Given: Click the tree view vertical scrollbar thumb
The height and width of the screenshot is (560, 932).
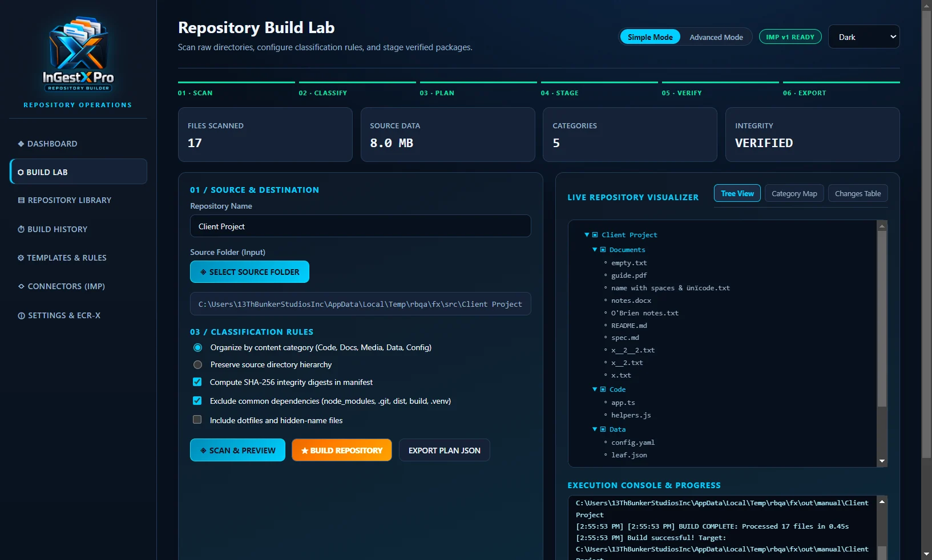Looking at the screenshot, I should click(x=882, y=319).
